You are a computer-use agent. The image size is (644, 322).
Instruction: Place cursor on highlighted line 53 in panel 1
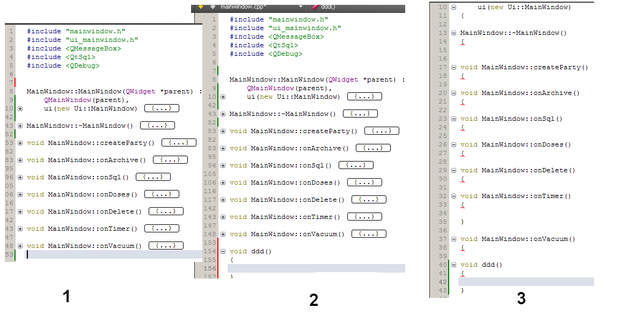tap(107, 254)
